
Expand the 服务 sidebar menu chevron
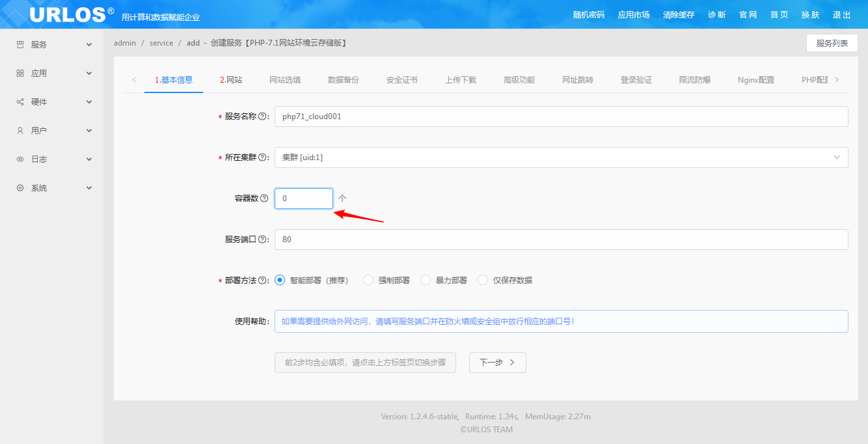[89, 45]
